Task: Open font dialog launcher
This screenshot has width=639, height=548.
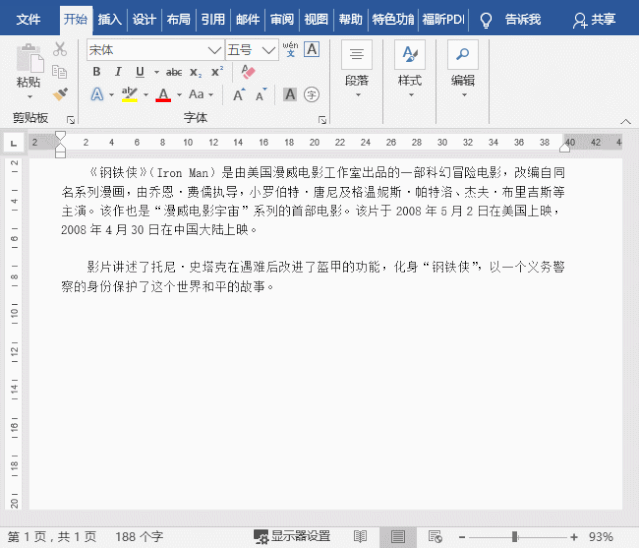Action: point(322,120)
